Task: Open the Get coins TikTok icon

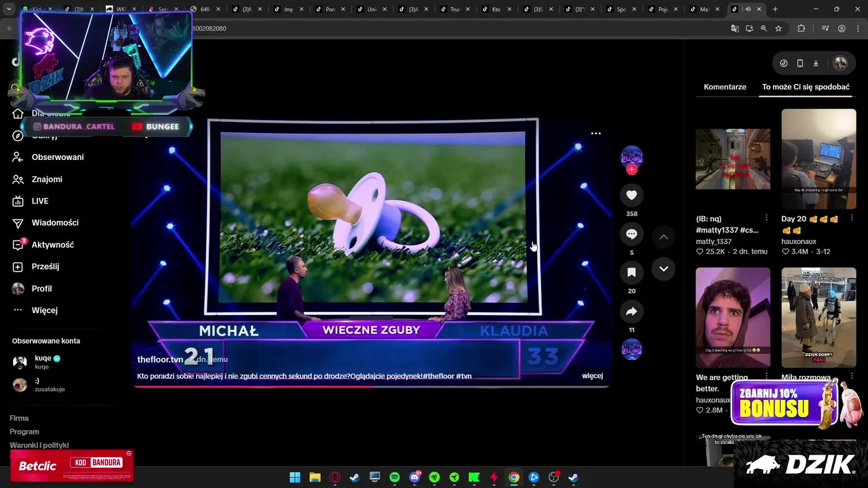Action: coord(783,63)
